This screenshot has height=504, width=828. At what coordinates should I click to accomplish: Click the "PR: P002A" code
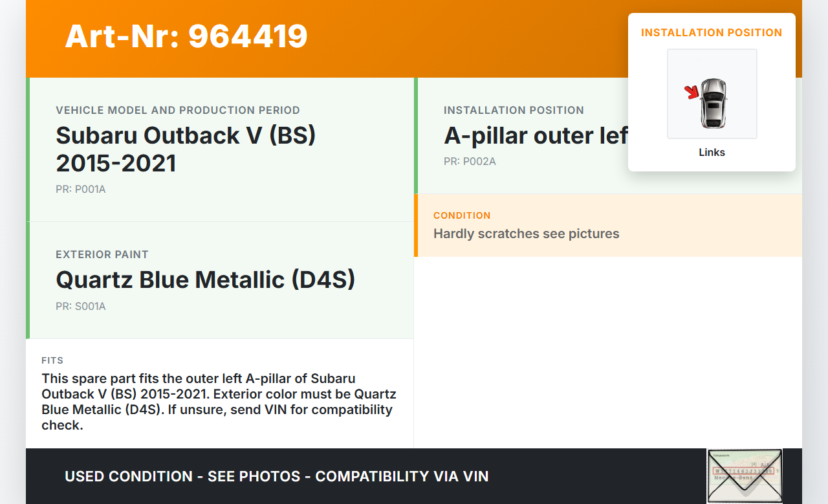click(470, 161)
